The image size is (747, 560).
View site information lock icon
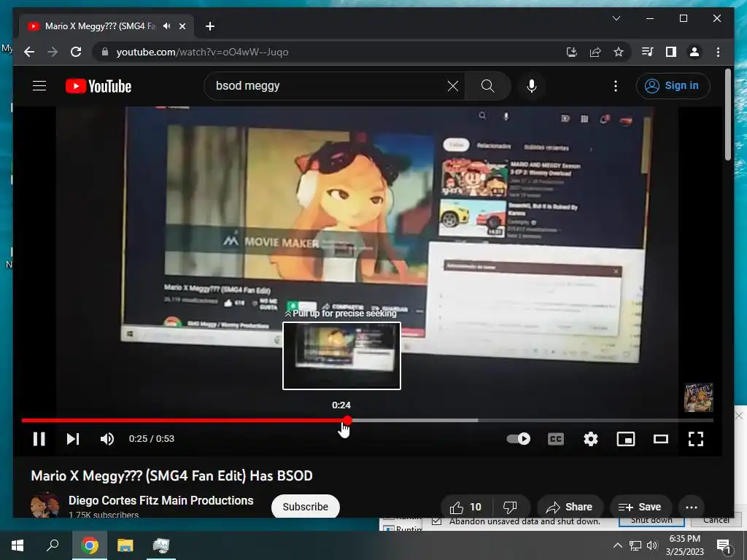coord(105,52)
